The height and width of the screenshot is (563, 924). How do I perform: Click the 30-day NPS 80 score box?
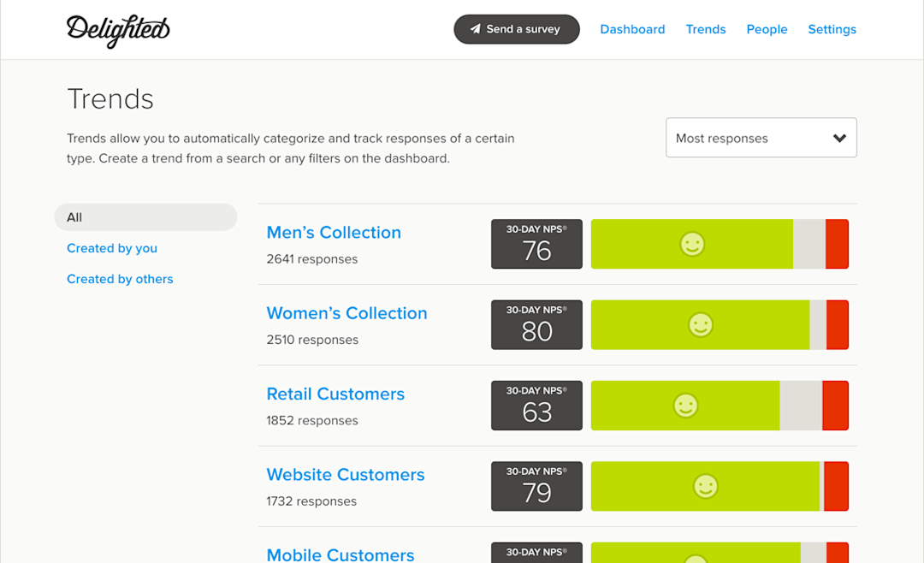(x=536, y=325)
